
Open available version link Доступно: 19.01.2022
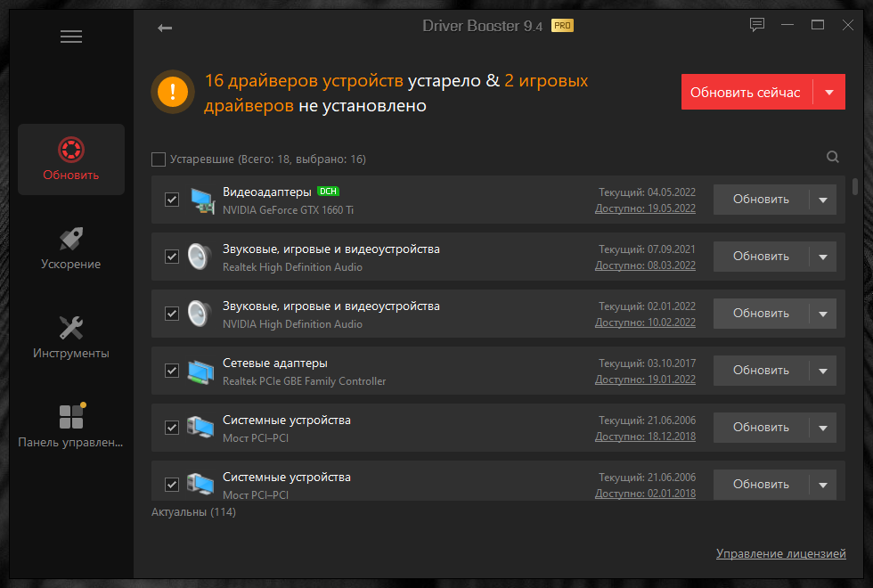pyautogui.click(x=645, y=380)
